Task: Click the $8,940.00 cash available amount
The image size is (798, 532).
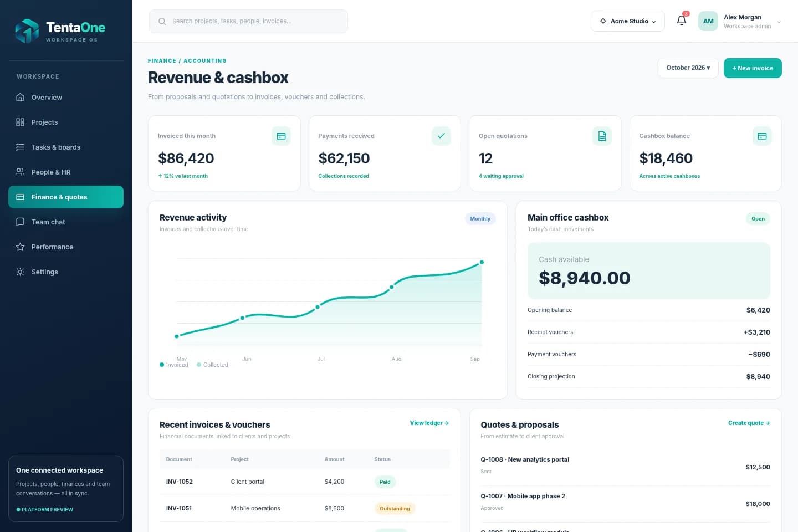Action: pos(585,278)
